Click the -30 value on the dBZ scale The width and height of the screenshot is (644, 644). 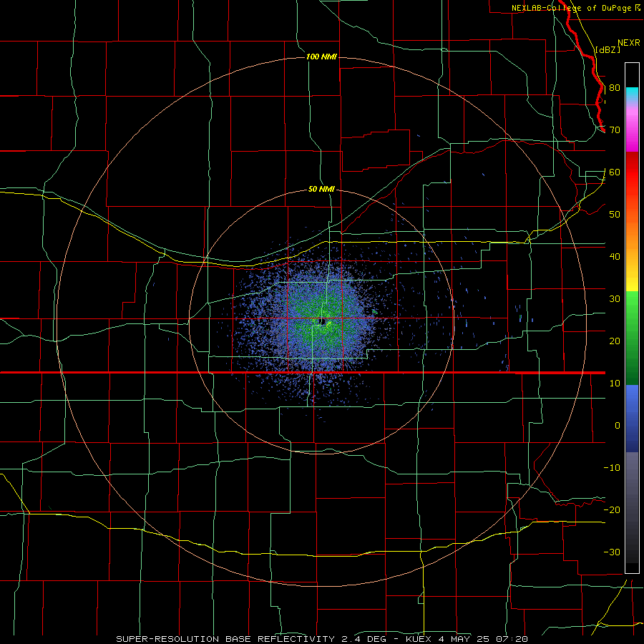click(x=612, y=552)
